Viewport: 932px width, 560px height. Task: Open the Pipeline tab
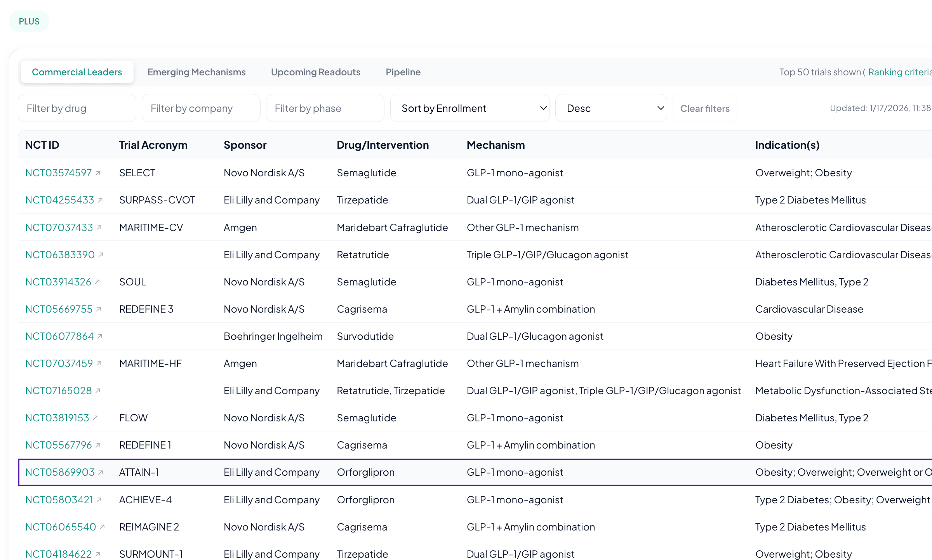click(403, 72)
